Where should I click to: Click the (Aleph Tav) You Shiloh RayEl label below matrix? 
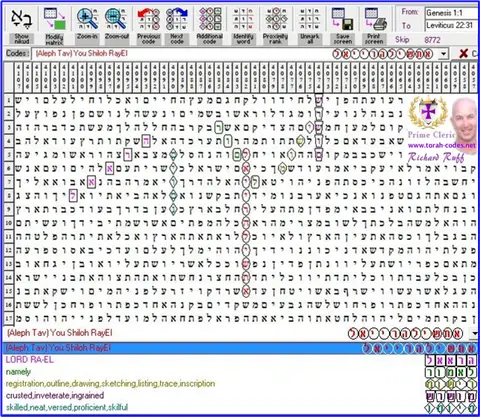[60, 333]
